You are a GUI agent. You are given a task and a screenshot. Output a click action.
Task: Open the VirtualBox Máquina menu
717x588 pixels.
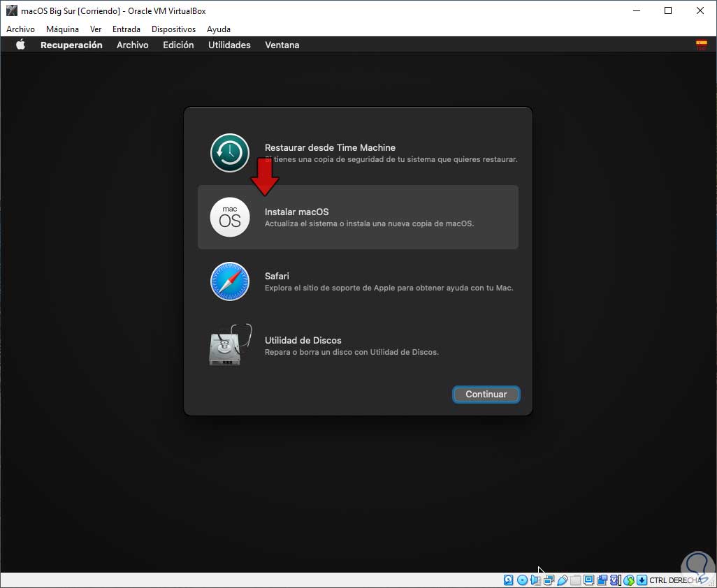tap(62, 29)
